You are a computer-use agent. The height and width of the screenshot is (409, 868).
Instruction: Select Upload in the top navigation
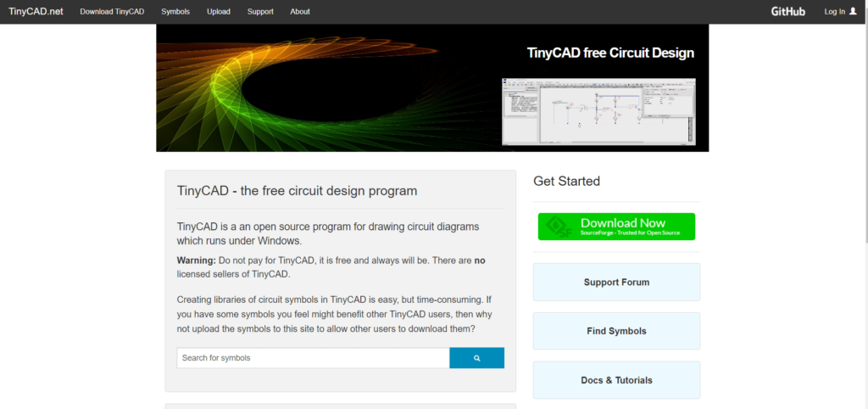219,12
